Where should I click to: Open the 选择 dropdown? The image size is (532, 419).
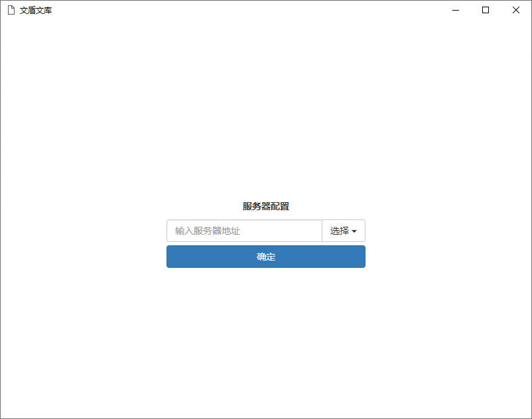click(344, 231)
